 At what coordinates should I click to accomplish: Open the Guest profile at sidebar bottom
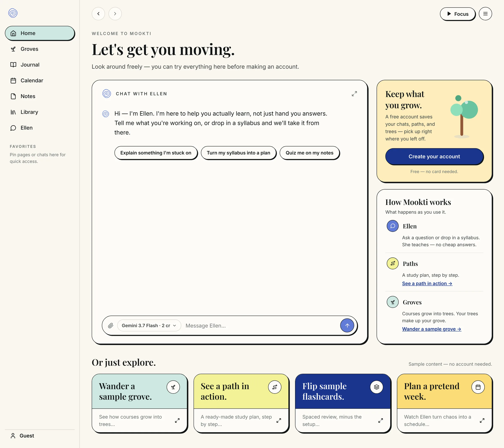point(40,436)
